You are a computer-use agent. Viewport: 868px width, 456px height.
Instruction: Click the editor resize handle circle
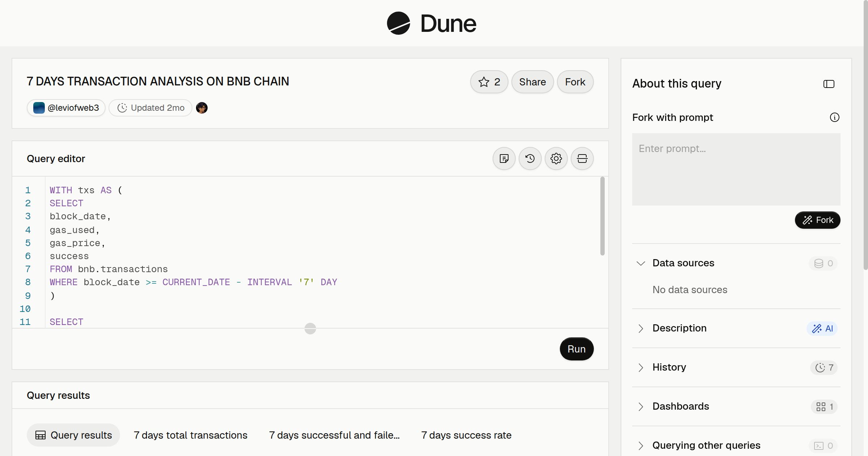pos(310,329)
